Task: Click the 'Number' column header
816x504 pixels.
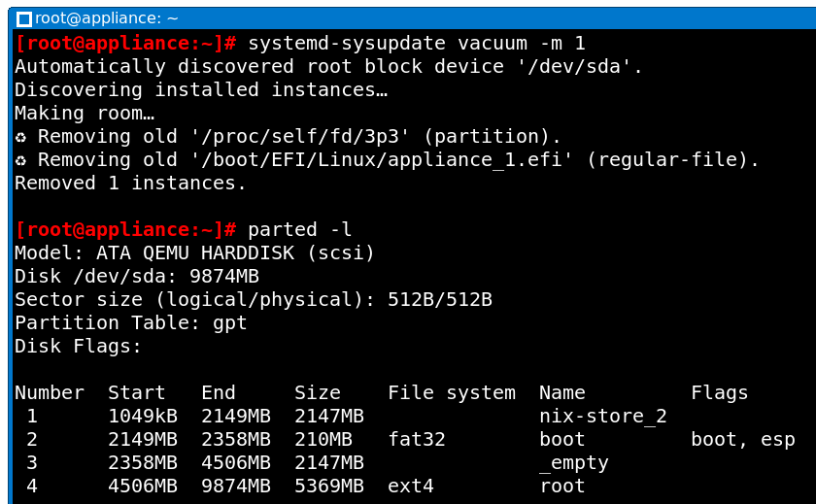Action: [50, 392]
